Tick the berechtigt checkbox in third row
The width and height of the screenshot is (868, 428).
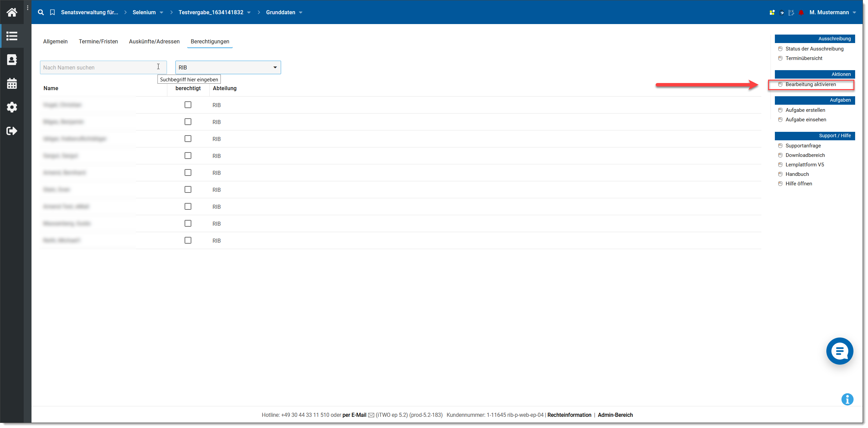188,139
